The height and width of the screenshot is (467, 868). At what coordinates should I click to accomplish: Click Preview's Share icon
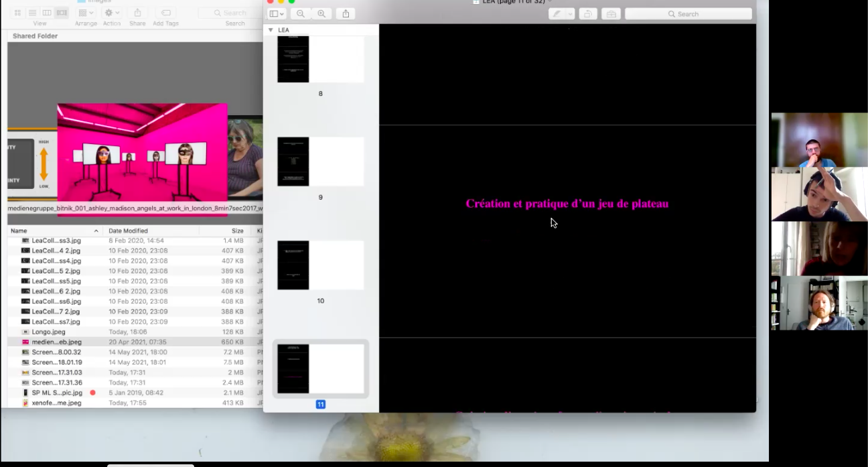[x=346, y=13]
